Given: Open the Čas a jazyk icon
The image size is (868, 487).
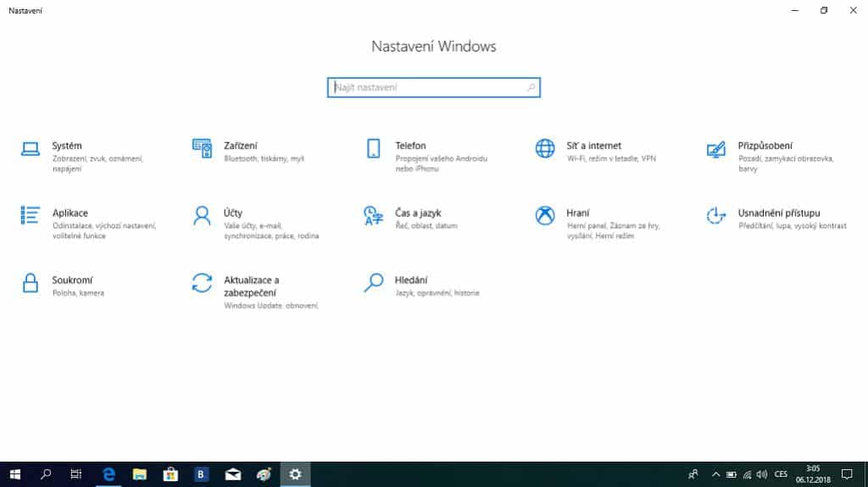Looking at the screenshot, I should [x=374, y=216].
